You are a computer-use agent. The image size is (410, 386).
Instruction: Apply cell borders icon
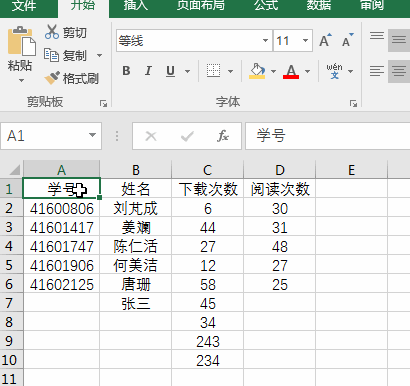coord(213,71)
